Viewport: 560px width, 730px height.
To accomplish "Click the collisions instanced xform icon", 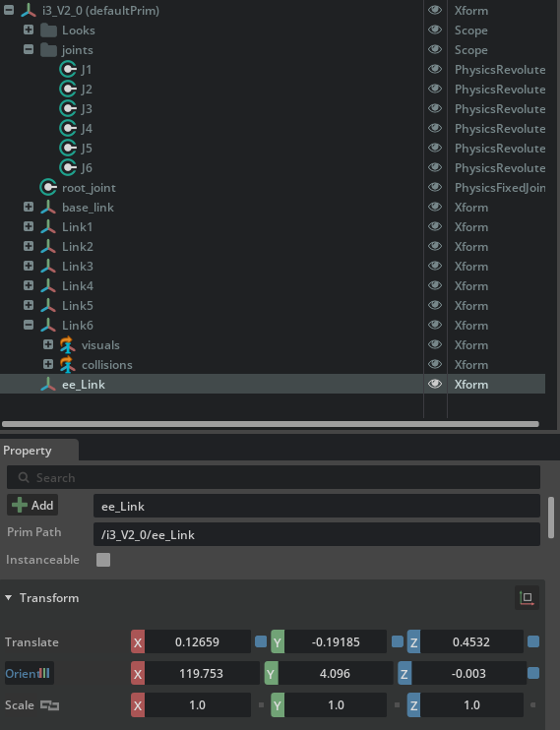I will (68, 365).
